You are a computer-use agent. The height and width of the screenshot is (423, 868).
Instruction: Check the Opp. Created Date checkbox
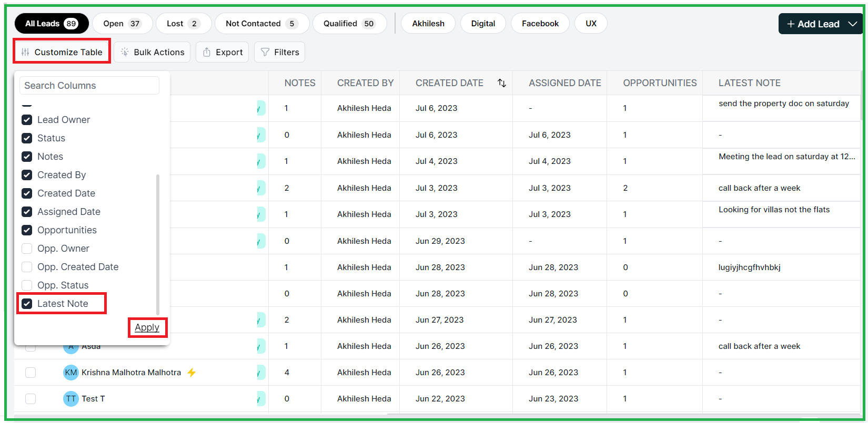[x=27, y=267]
